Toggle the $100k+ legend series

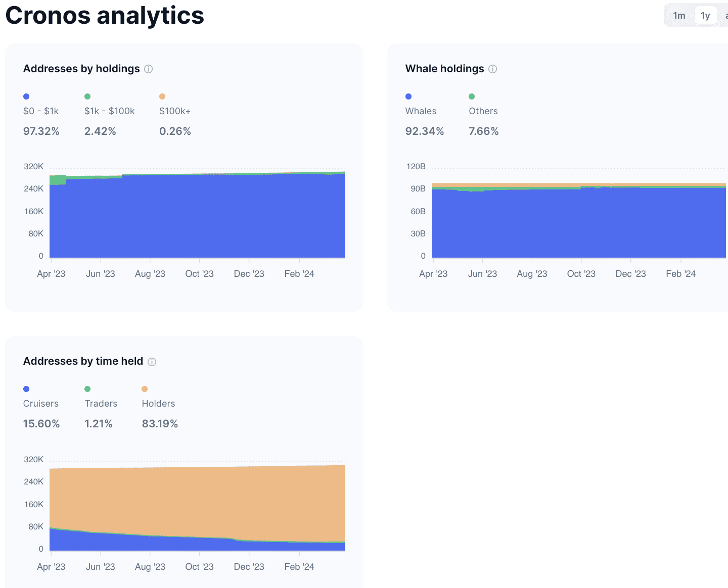tap(175, 111)
